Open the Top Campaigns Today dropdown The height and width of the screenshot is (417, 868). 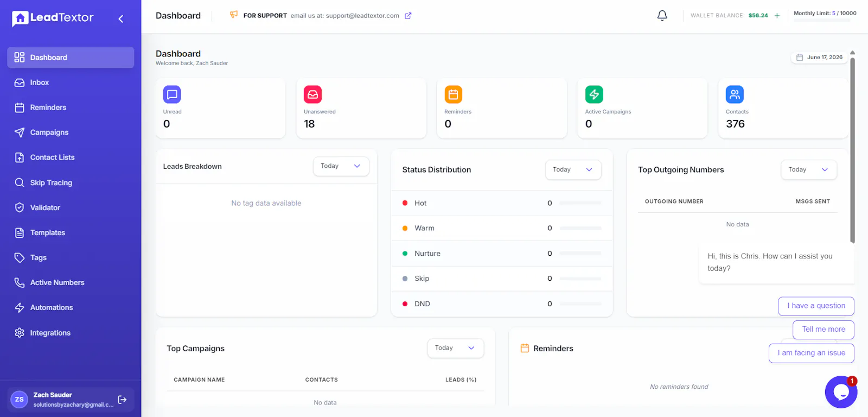click(x=455, y=348)
